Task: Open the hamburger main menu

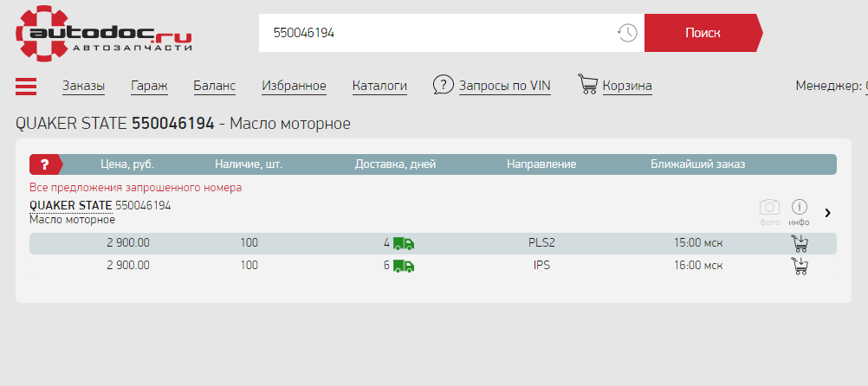Action: click(26, 87)
